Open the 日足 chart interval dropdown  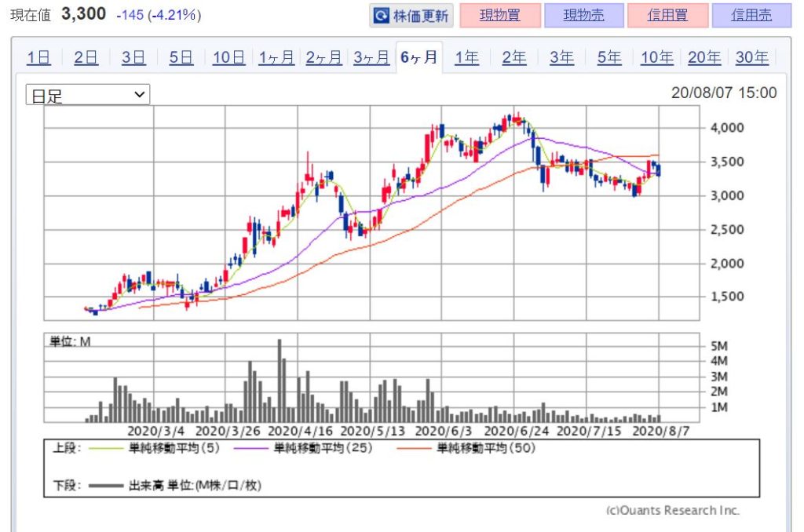point(88,95)
